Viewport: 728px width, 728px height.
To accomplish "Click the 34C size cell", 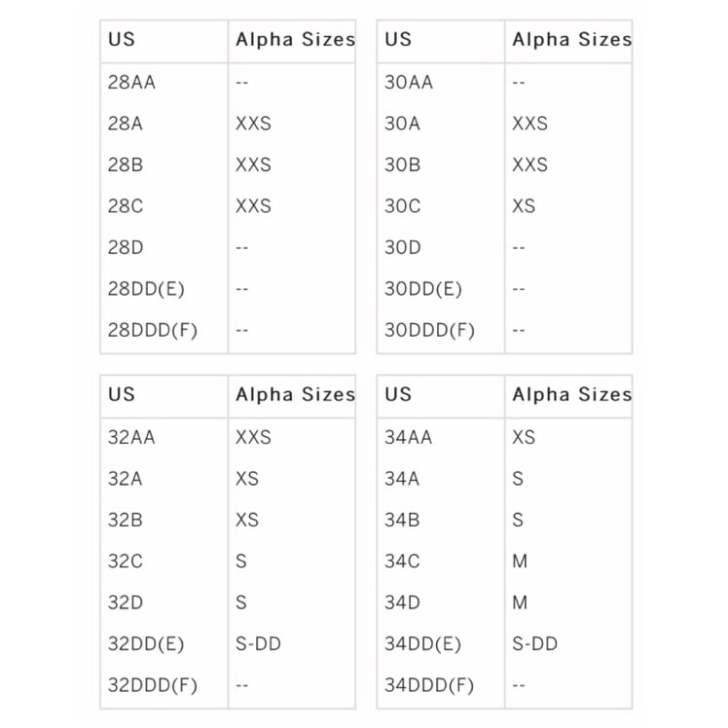I will (x=402, y=562).
